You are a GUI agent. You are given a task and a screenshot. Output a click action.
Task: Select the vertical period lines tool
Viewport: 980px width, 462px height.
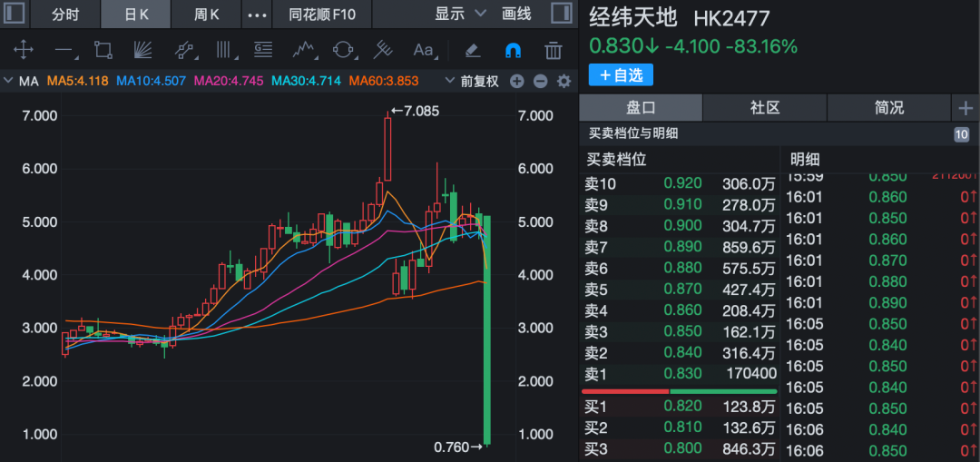(x=224, y=50)
